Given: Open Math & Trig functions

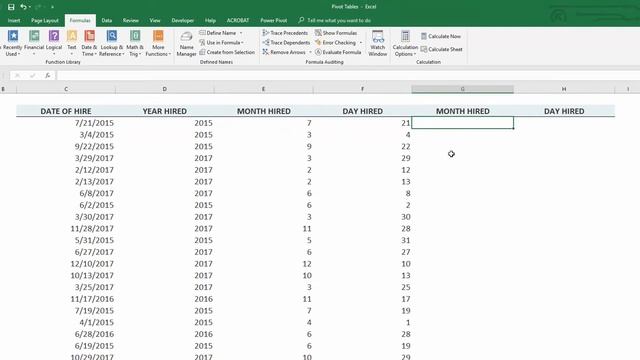Looking at the screenshot, I should pyautogui.click(x=135, y=43).
